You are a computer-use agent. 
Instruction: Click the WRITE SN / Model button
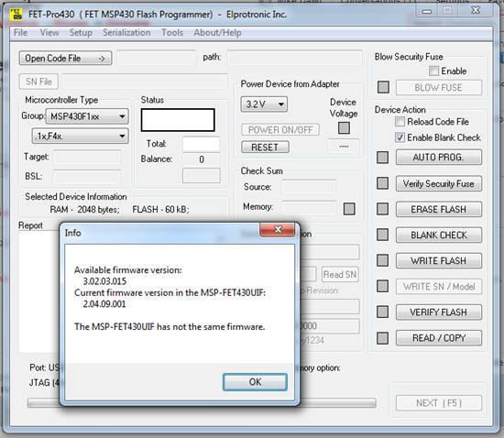click(x=439, y=286)
